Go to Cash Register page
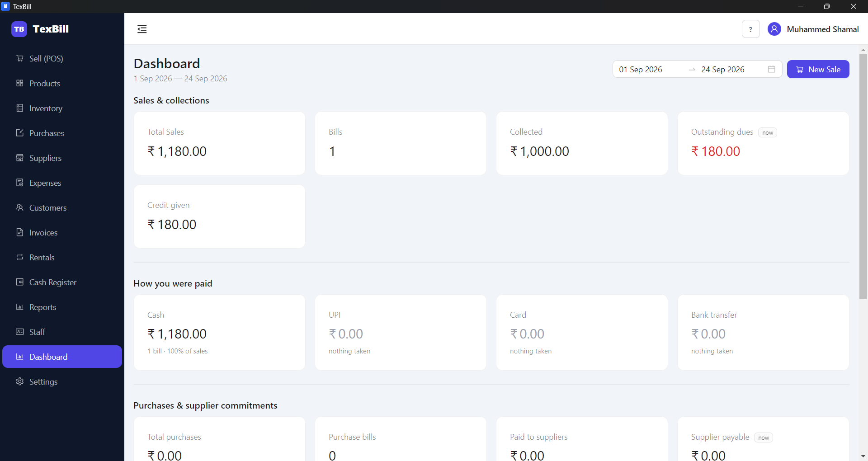This screenshot has width=868, height=461. [62, 282]
